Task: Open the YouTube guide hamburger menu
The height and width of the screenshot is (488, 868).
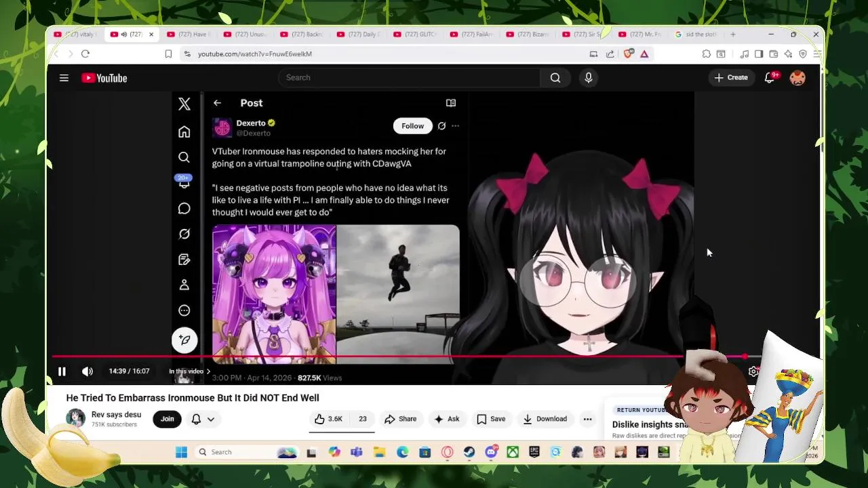Action: click(64, 78)
